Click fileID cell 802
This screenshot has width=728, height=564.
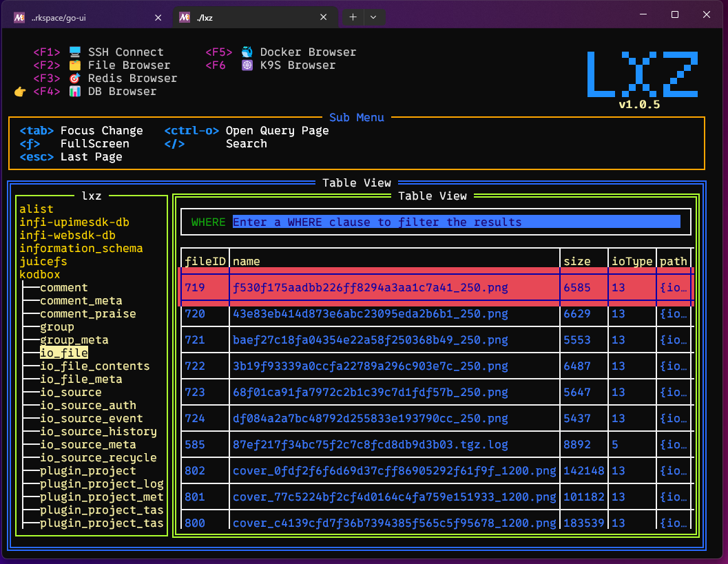195,471
